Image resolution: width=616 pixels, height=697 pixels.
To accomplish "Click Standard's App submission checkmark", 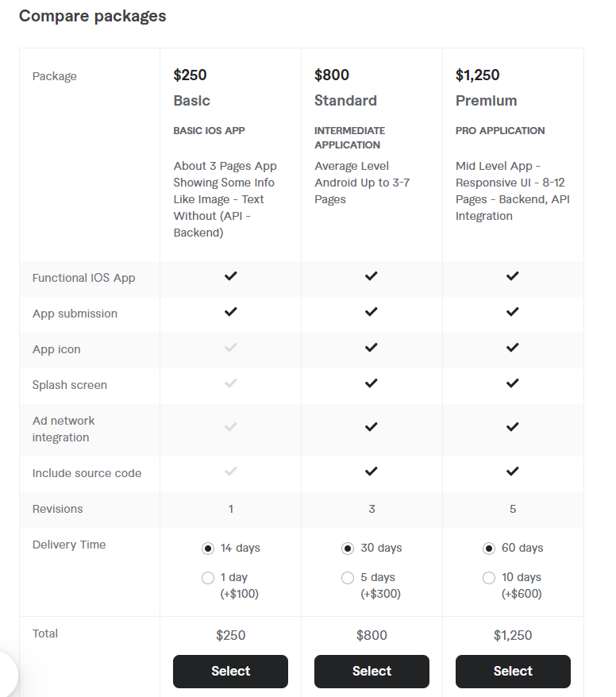I will pyautogui.click(x=372, y=312).
